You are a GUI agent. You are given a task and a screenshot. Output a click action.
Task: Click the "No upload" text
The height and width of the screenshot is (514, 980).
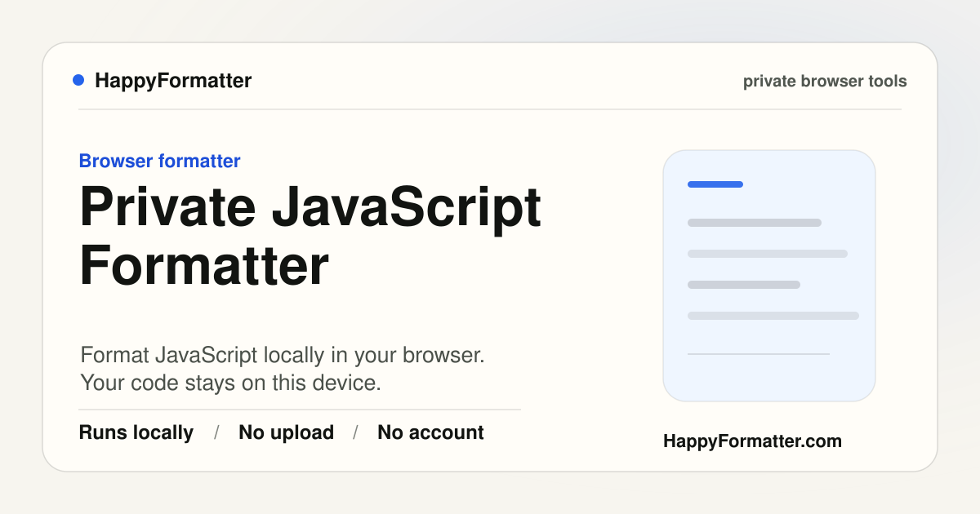[x=286, y=432]
